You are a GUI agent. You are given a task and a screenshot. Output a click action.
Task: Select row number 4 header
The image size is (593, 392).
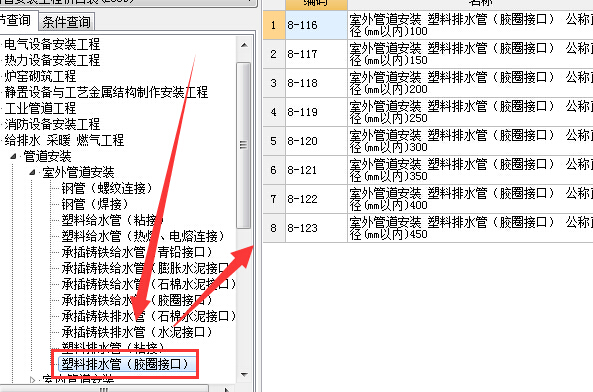coord(274,112)
